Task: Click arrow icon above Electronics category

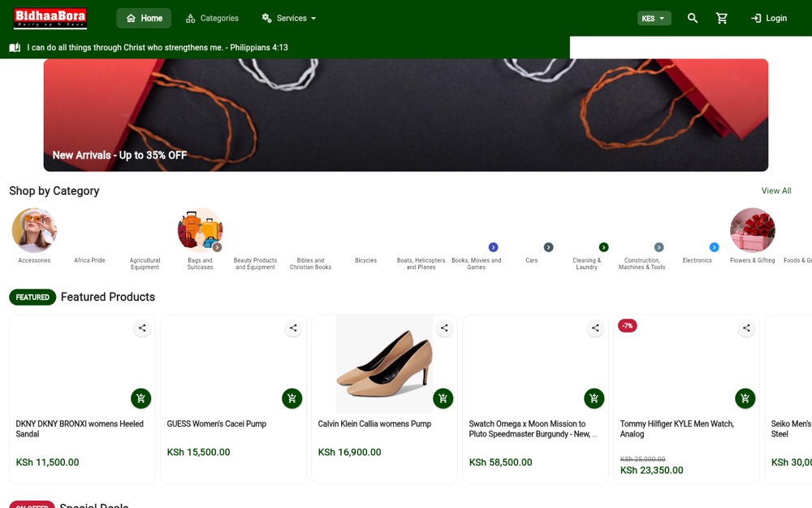Action: 714,247
